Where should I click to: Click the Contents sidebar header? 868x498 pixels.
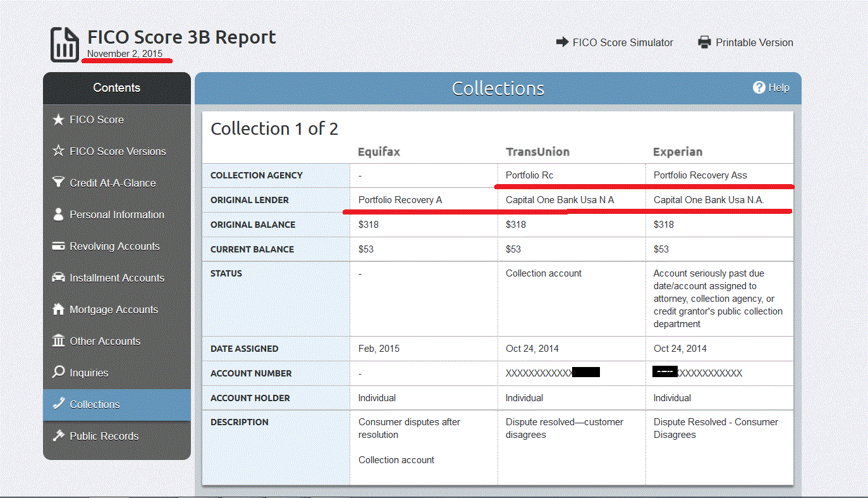click(x=117, y=88)
